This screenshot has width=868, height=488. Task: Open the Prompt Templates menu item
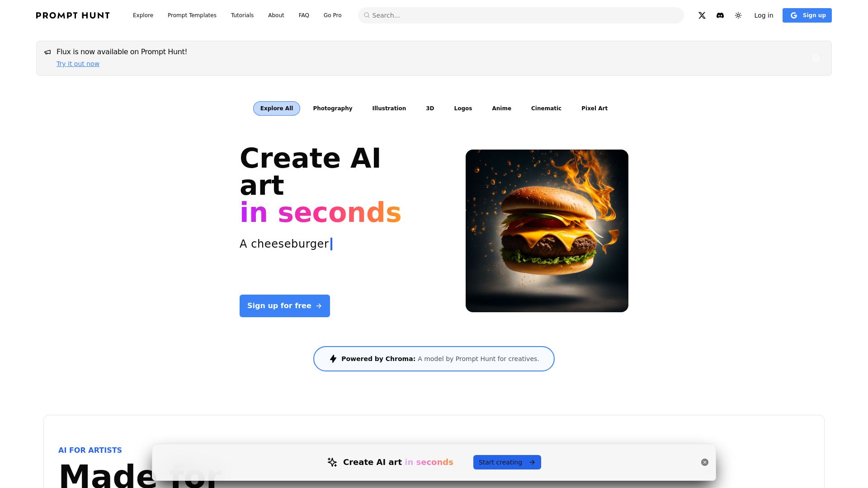(x=192, y=15)
